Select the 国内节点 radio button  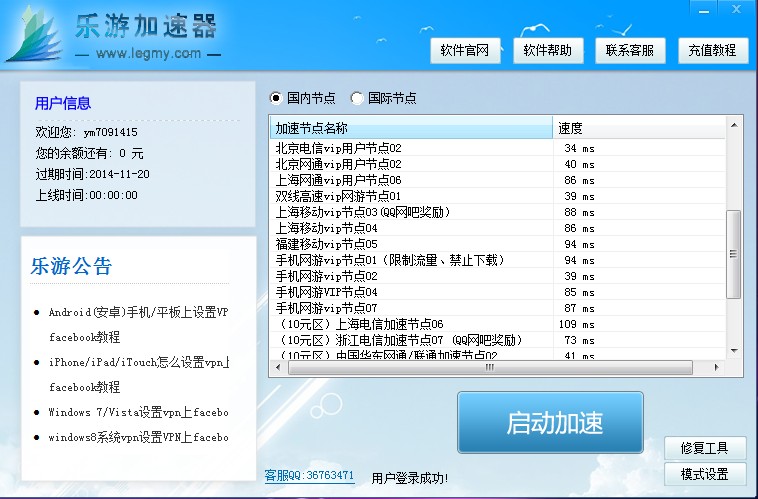point(277,99)
